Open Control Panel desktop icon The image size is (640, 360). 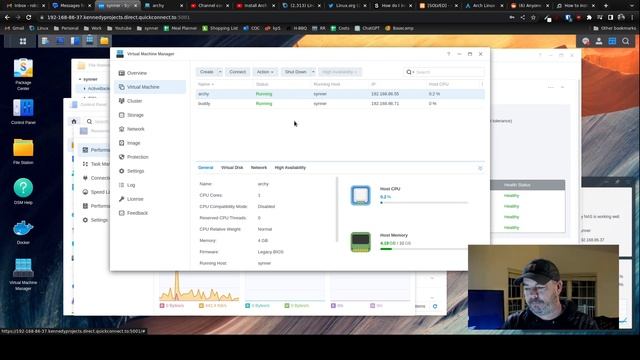tap(23, 111)
